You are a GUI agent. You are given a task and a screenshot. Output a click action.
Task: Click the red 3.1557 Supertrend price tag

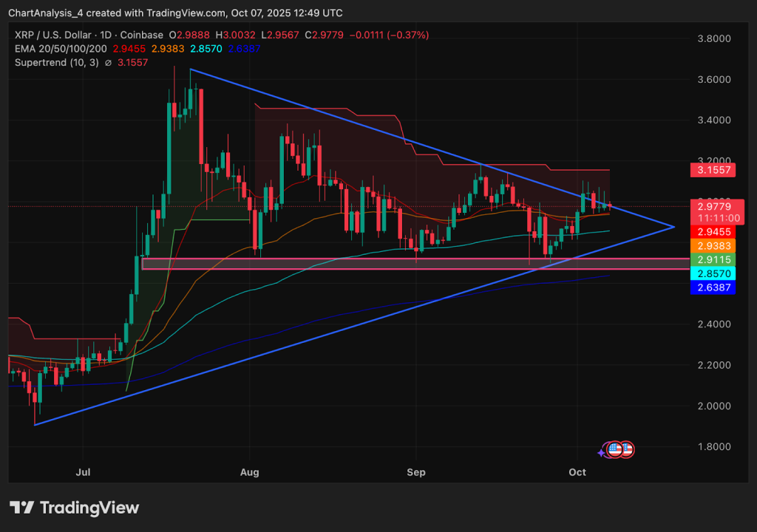point(713,170)
